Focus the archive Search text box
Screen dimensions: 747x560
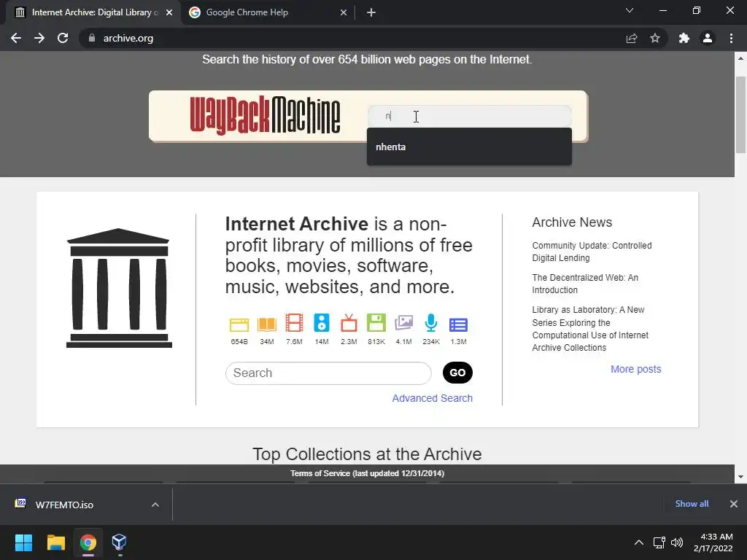point(328,373)
